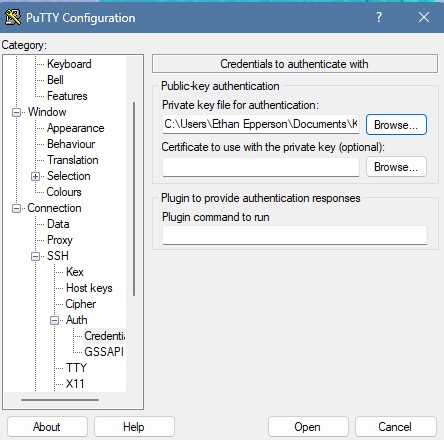The height and width of the screenshot is (440, 444).
Task: Open the GSSAPI settings
Action: (104, 352)
